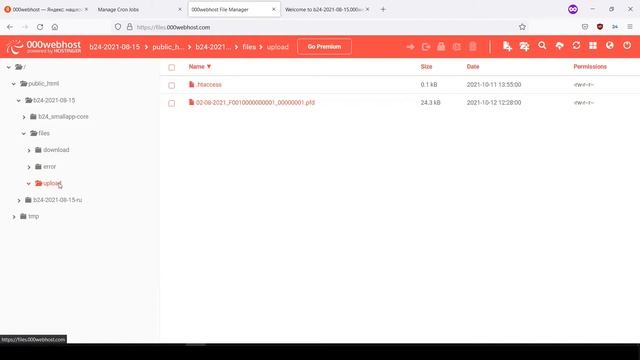This screenshot has width=640, height=360.
Task: Collapse the public_html tree node
Action: click(x=13, y=84)
